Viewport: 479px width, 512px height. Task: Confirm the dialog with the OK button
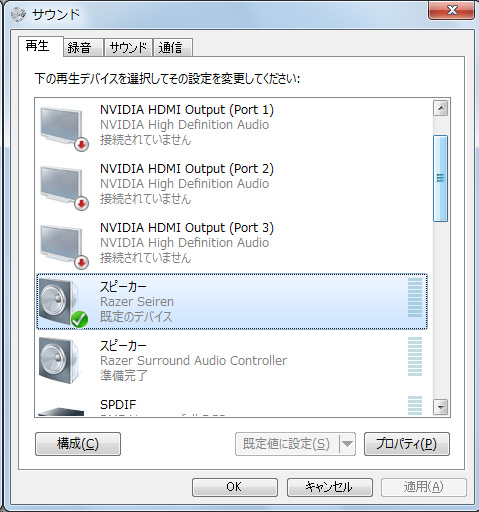(235, 487)
